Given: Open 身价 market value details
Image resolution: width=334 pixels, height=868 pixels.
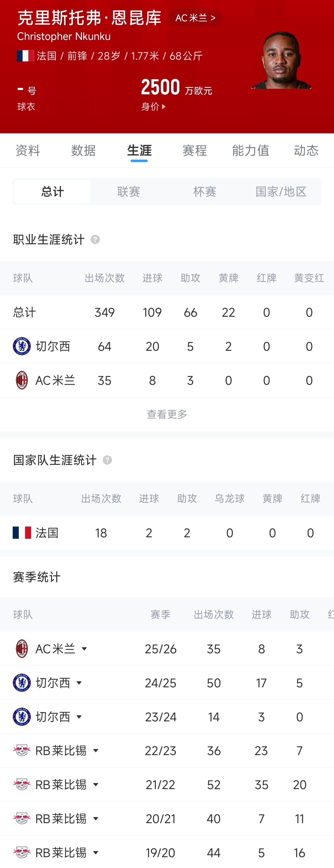Looking at the screenshot, I should point(153,106).
